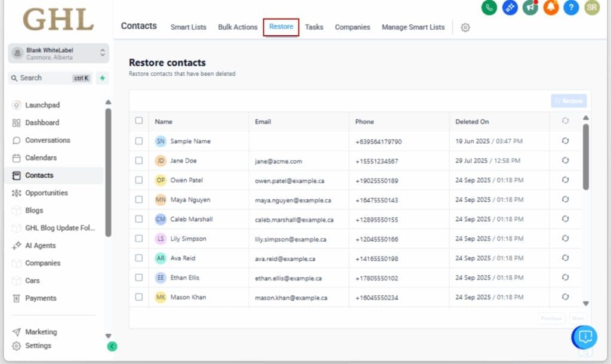Select the Maya Nguyen checkbox

(139, 199)
